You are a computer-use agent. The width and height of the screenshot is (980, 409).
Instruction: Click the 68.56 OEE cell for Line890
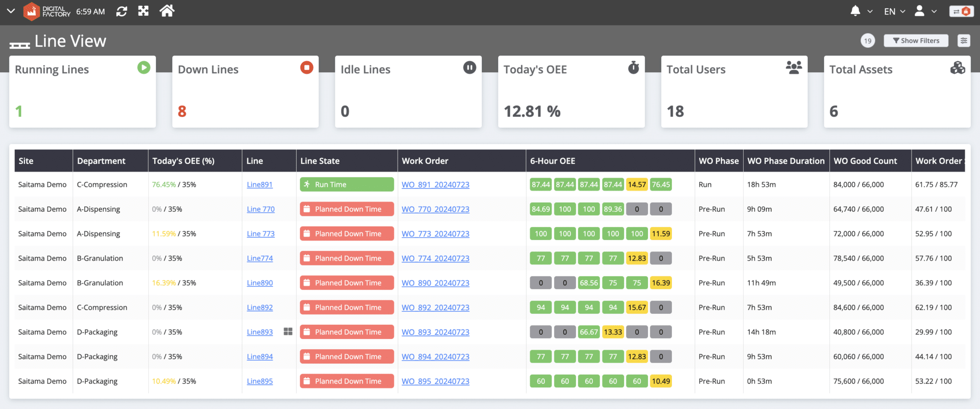tap(589, 283)
